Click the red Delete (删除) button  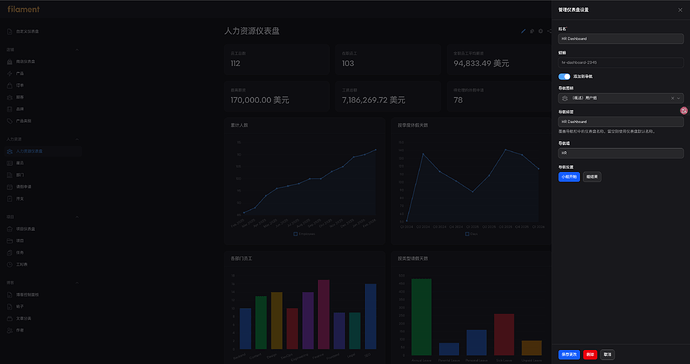590,354
